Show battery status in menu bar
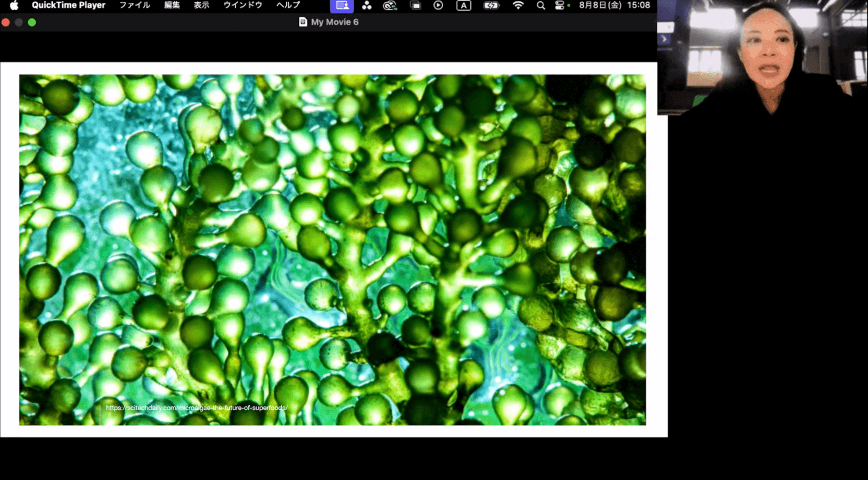 pos(491,6)
